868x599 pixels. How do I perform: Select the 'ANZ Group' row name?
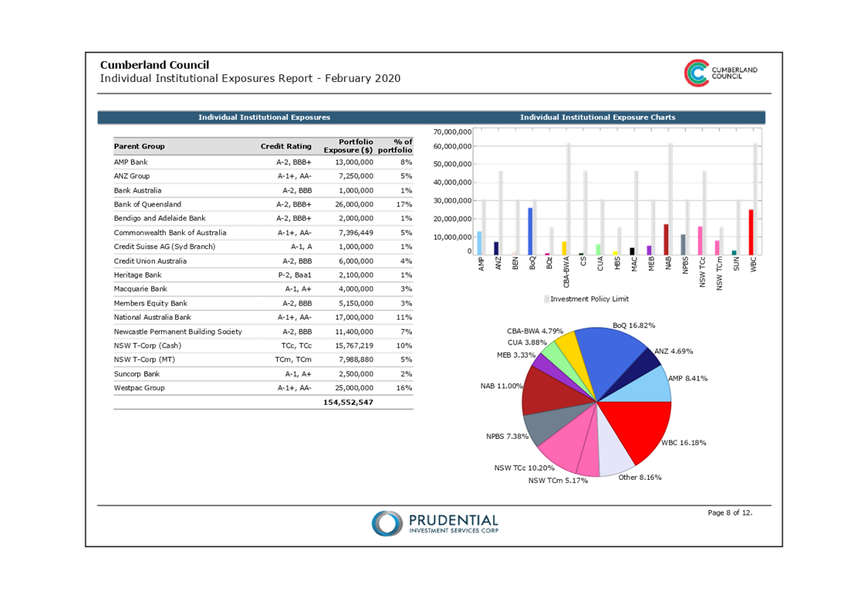(132, 176)
